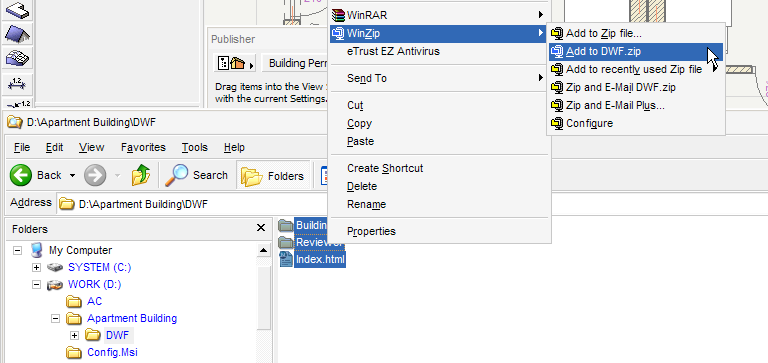Select WinZip context menu entry

point(438,33)
